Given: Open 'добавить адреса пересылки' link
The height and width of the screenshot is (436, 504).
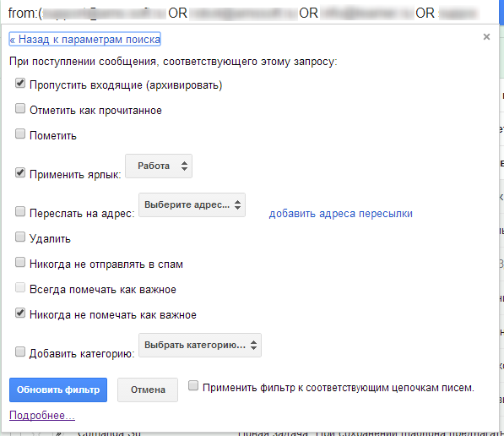Looking at the screenshot, I should point(341,214).
